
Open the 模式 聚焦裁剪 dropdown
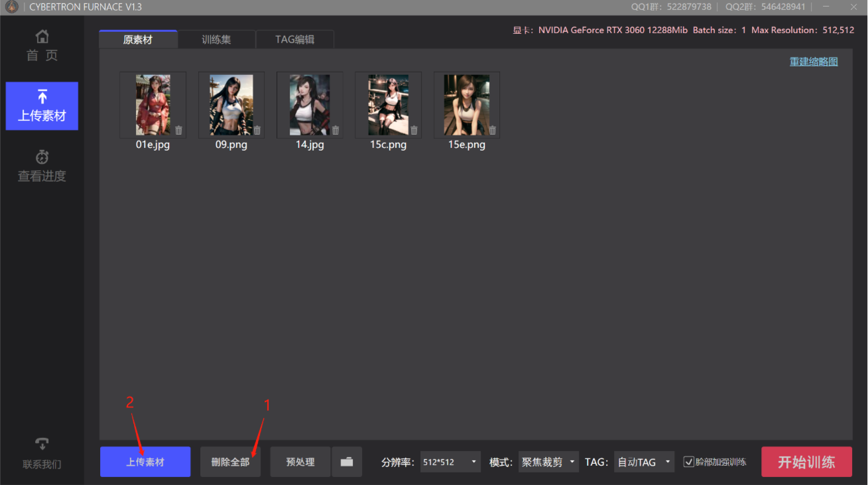click(x=548, y=462)
